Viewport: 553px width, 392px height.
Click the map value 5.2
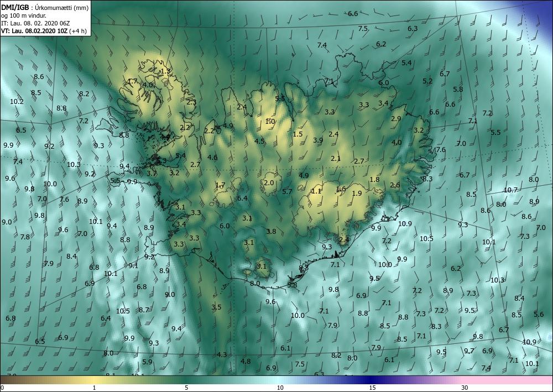coord(427,81)
